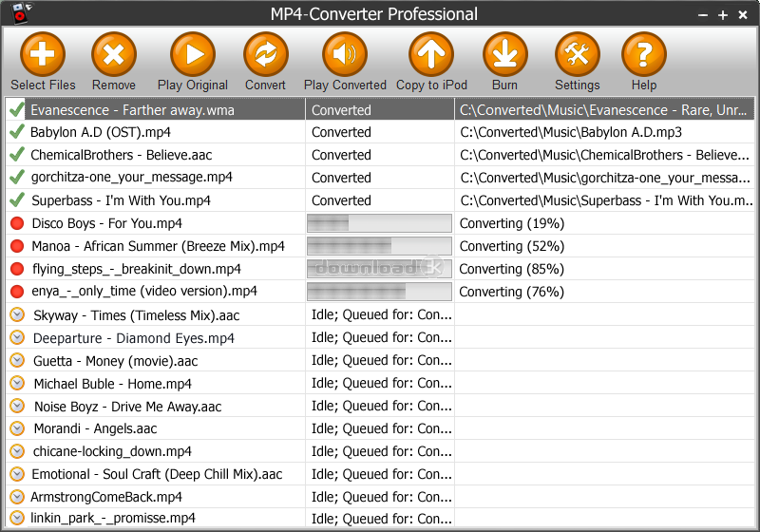Click red dot beside enya_-_only_time

tap(17, 292)
